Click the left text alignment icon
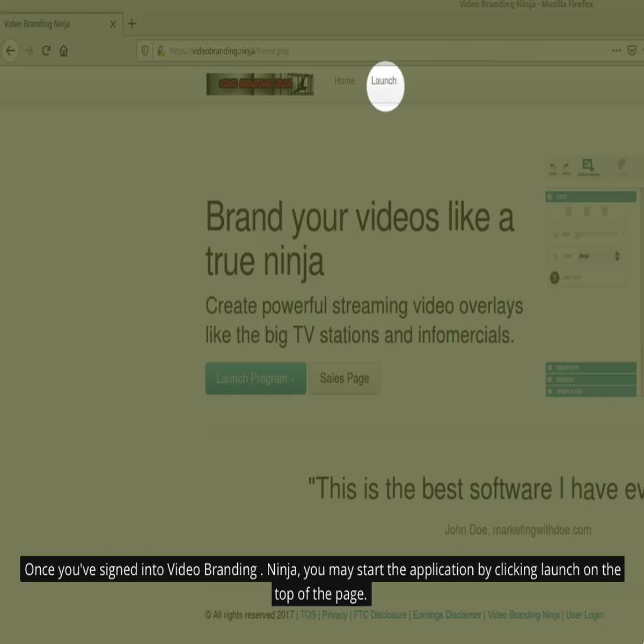This screenshot has width=644, height=644. pos(568,211)
